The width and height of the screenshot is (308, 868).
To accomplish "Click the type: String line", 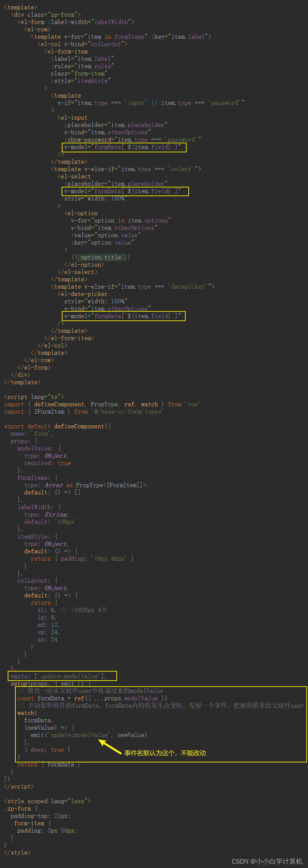I will point(46,515).
